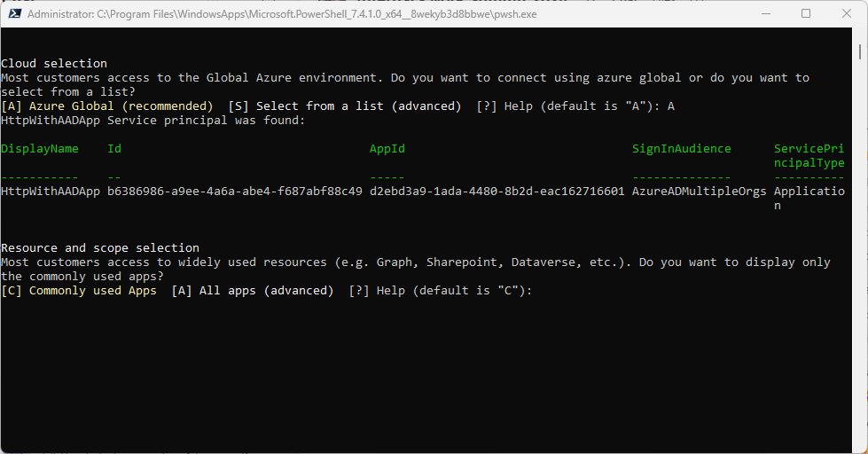This screenshot has width=868, height=454.
Task: Click the DisplayName column header
Action: pos(40,149)
